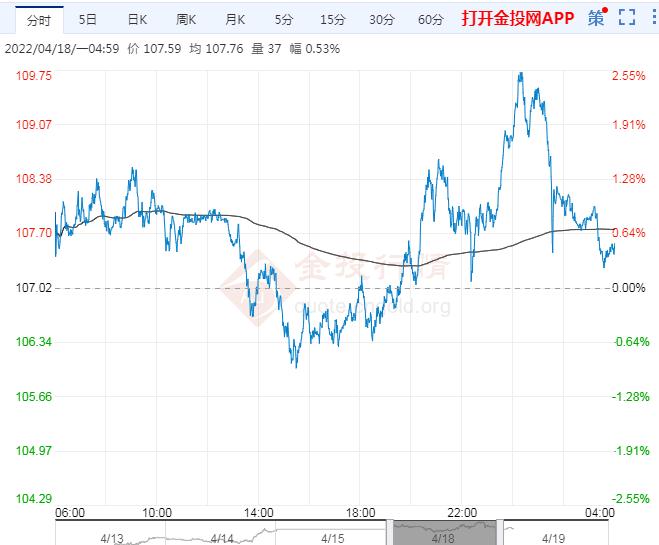Select the 分时 tab
659x545 pixels.
[39, 20]
